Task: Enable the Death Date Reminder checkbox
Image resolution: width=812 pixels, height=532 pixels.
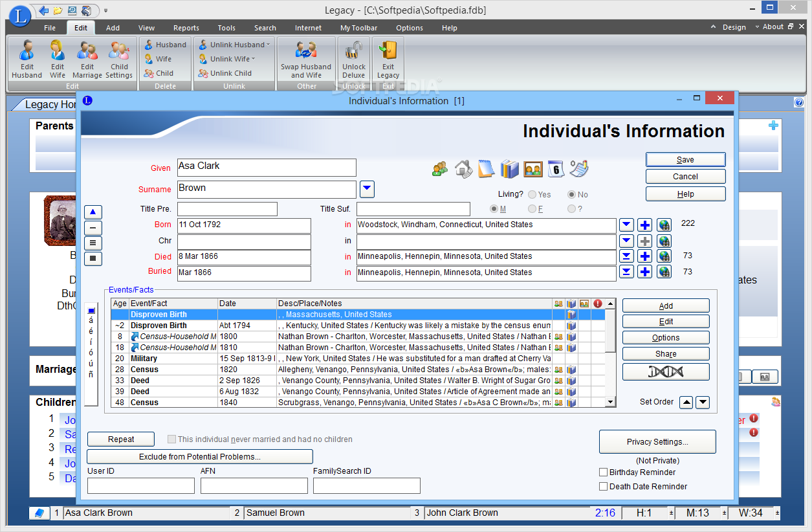Action: point(604,487)
